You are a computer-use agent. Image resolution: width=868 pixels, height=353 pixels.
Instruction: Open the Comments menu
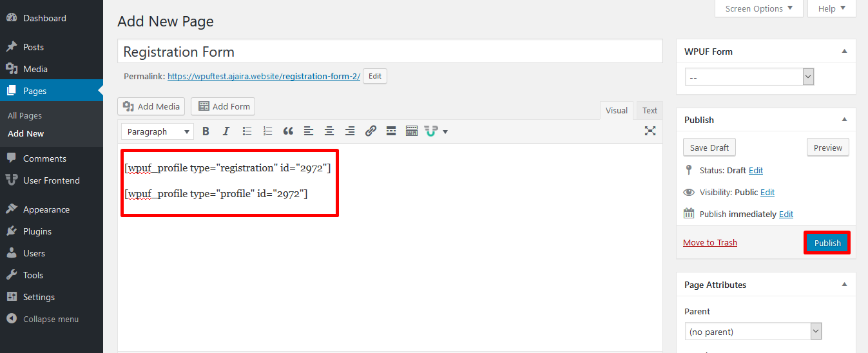point(52,158)
